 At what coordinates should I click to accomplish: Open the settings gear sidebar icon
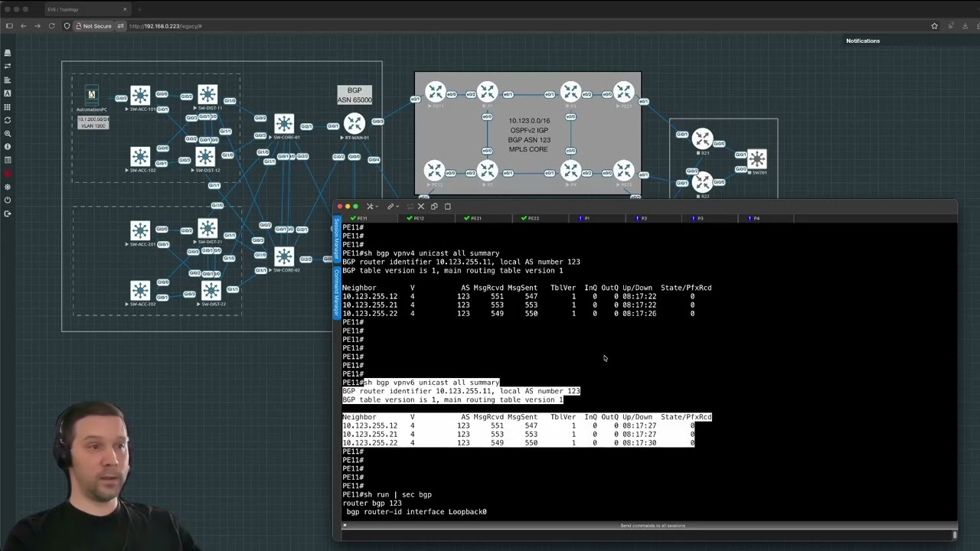coord(8,187)
